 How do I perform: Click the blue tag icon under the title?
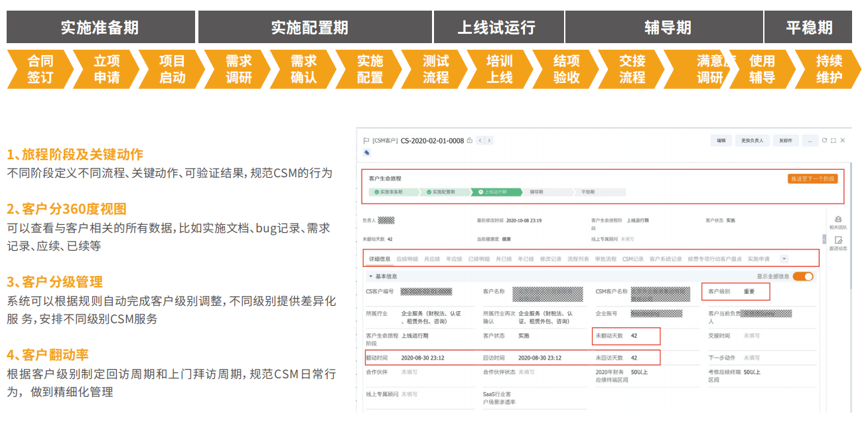(x=367, y=152)
